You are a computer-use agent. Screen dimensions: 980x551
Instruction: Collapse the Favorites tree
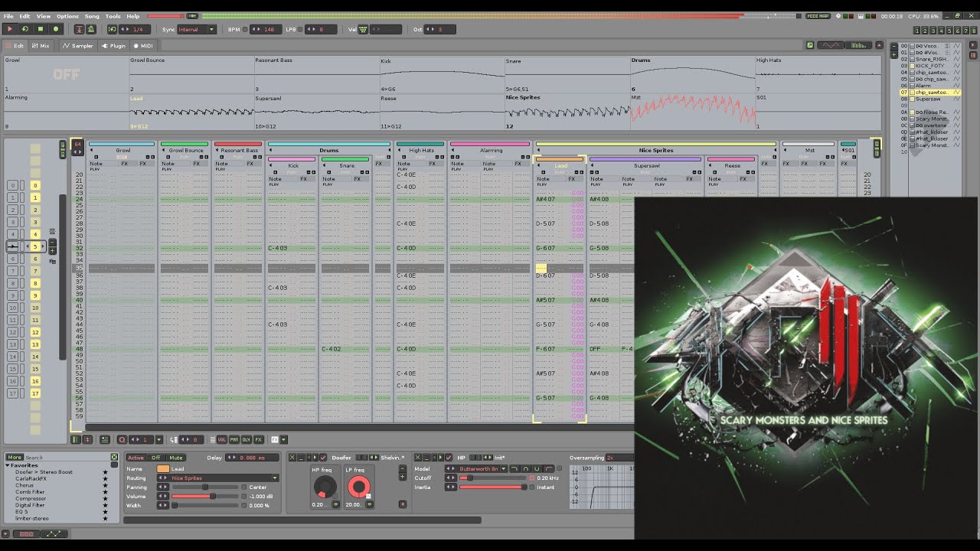tap(8, 465)
